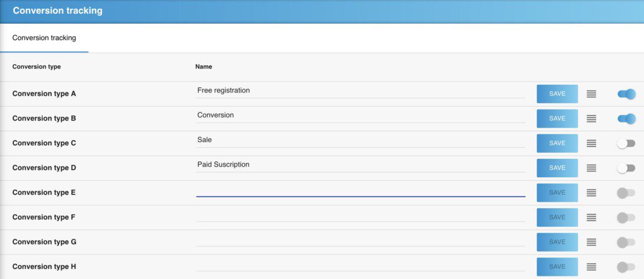Turn off the Conversion type B switch
Viewport: 644px width, 279px height.
point(626,118)
